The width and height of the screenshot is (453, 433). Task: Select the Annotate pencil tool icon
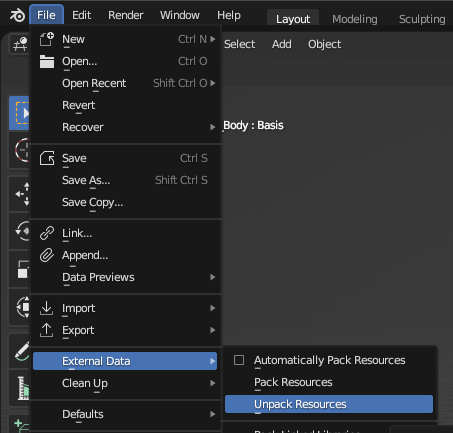pyautogui.click(x=22, y=351)
